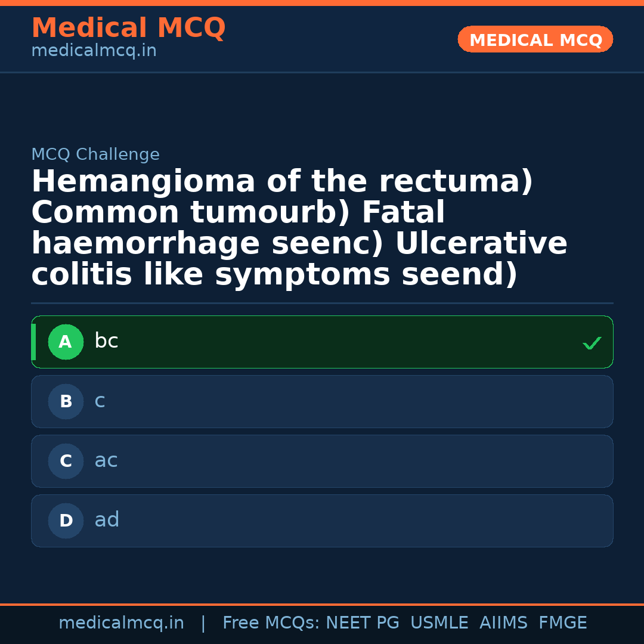
Task: Select the answer text "bc"
Action: pyautogui.click(x=106, y=342)
